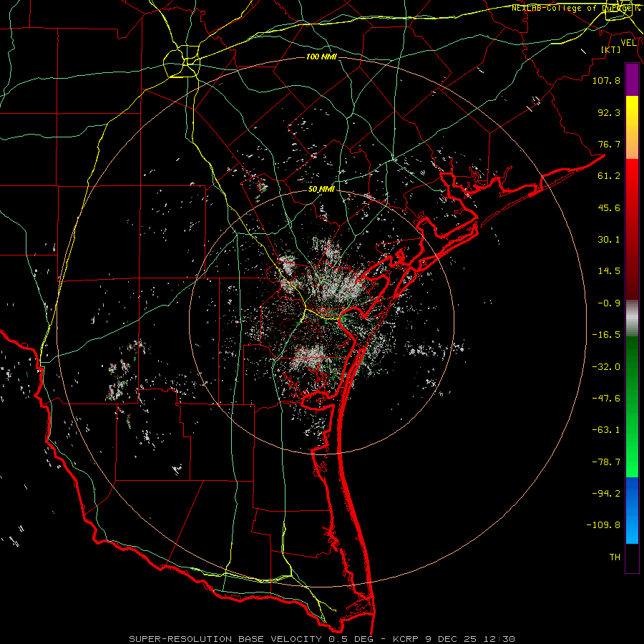This screenshot has height=644, width=644.
Task: Click the blue segment of the color bar
Action: [x=632, y=510]
